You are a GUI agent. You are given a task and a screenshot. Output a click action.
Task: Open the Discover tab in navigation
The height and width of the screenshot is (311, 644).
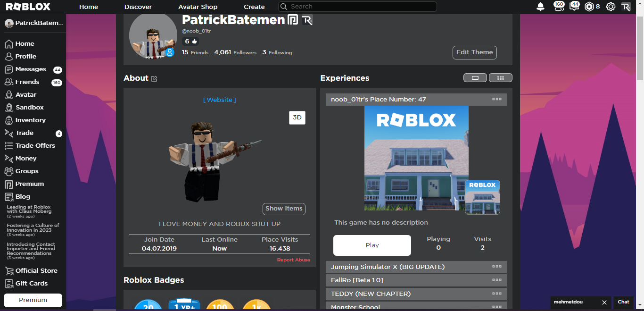click(138, 7)
